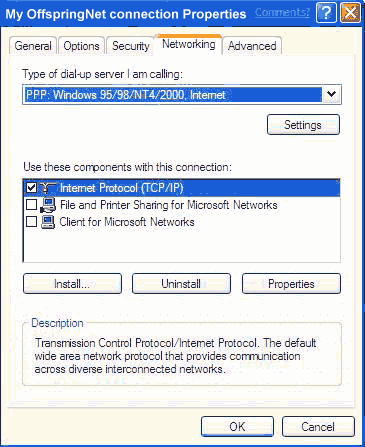The image size is (365, 447).
Task: Close the dialog with the X icon
Action: tap(350, 13)
